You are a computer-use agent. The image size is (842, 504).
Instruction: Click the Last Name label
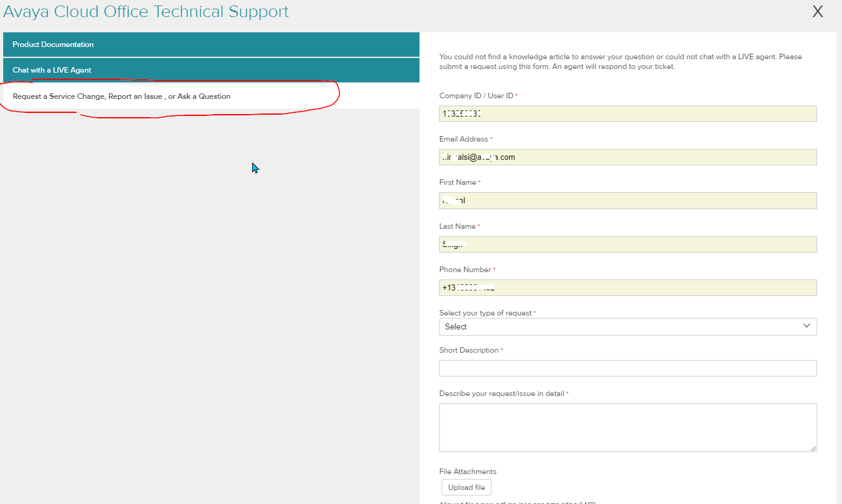457,226
